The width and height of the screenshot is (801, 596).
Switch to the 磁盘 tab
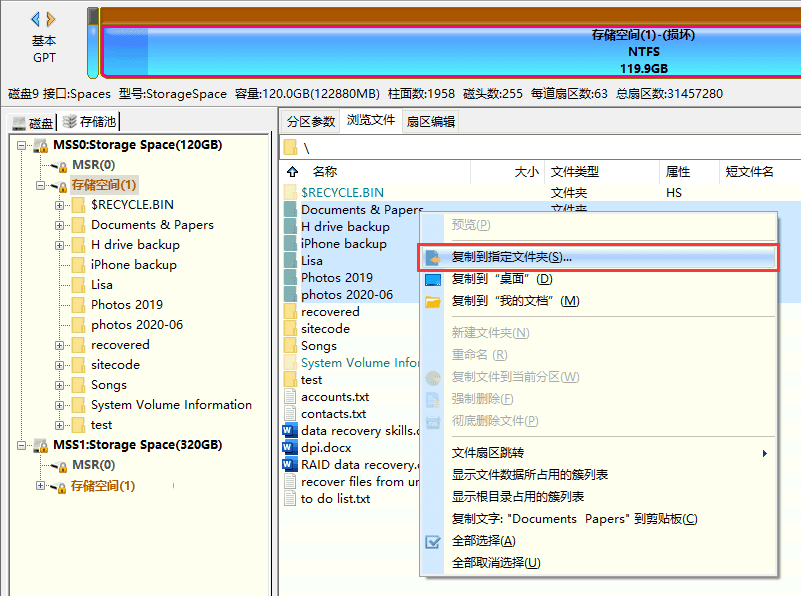pos(33,123)
